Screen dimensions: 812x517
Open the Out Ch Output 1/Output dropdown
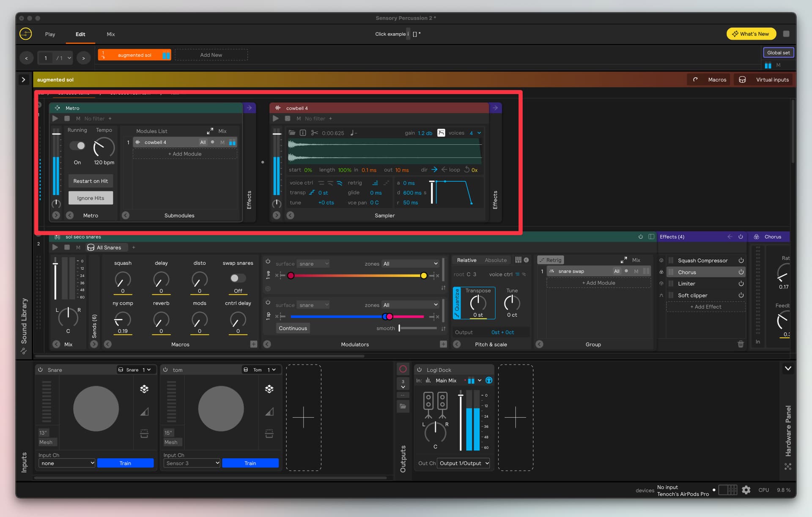coord(464,463)
